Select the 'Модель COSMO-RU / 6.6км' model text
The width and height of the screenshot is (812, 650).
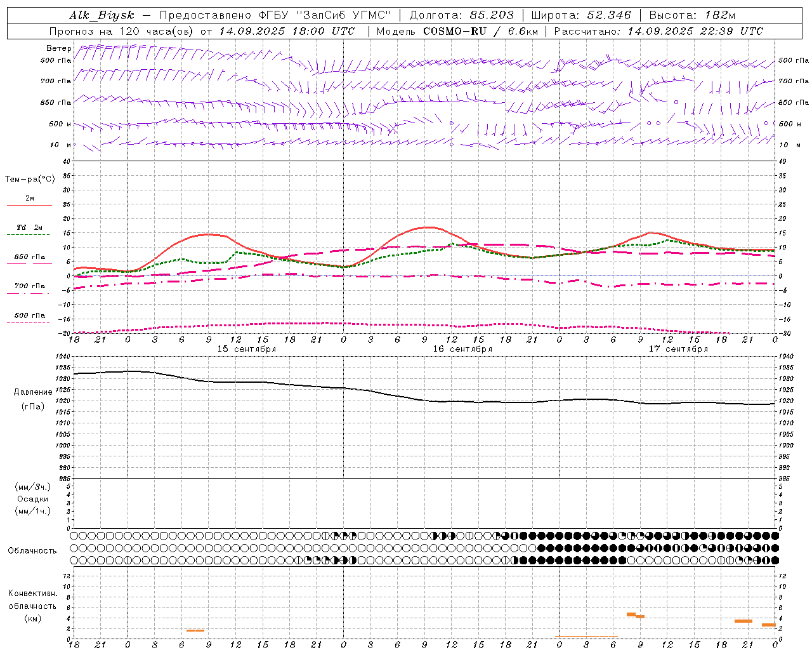coord(457,31)
